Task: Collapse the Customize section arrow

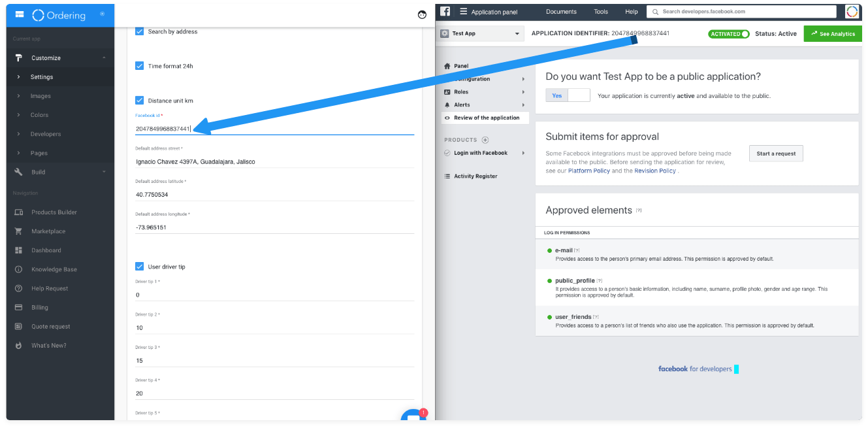Action: pyautogui.click(x=104, y=58)
